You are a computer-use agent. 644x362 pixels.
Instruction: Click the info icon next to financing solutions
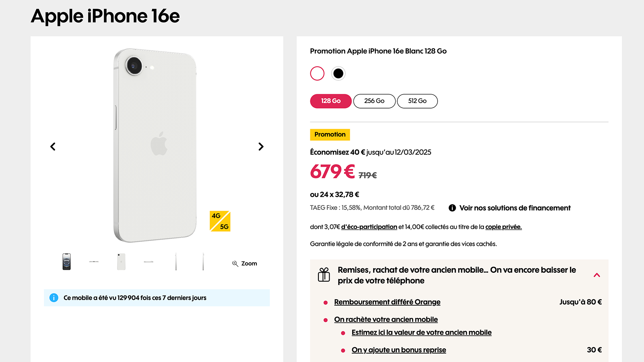(452, 208)
